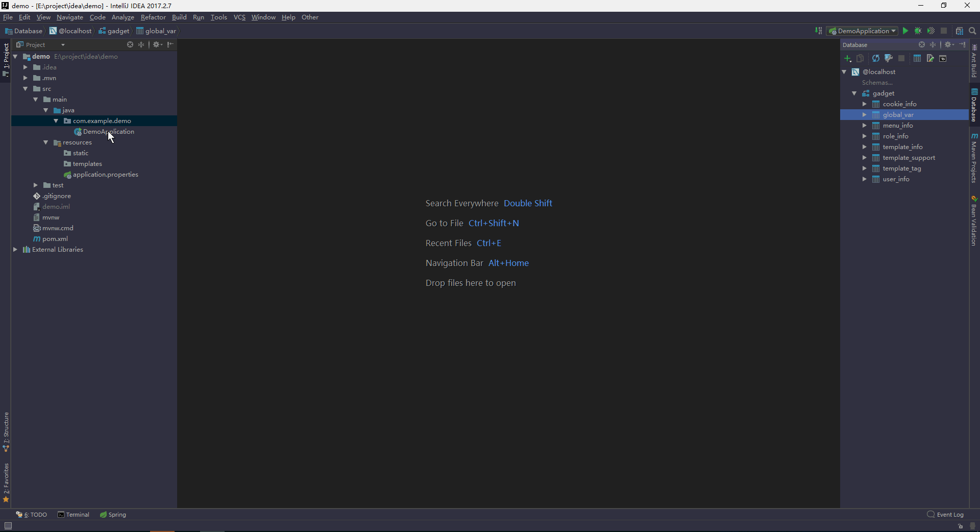Toggle the Maven Projects side panel
980x532 pixels.
(x=974, y=158)
